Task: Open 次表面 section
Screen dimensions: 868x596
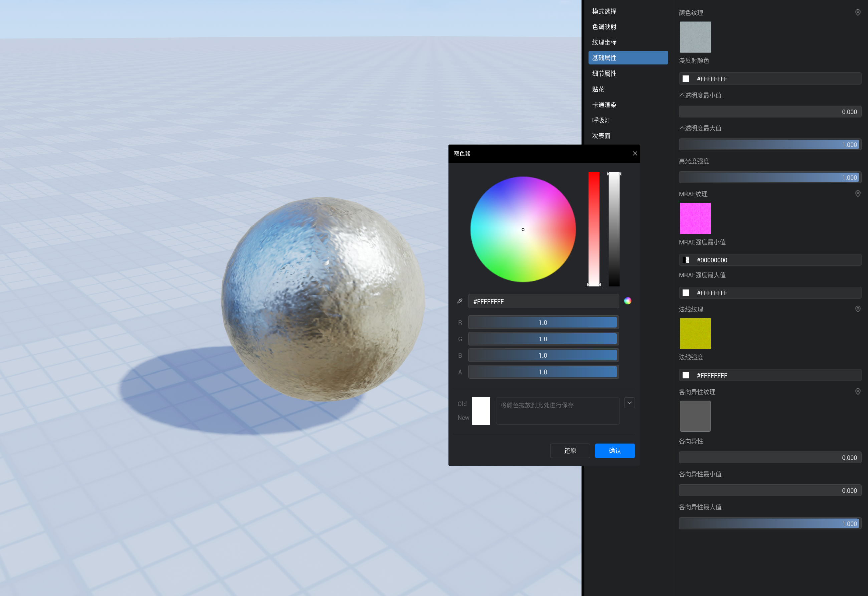Action: pos(628,136)
